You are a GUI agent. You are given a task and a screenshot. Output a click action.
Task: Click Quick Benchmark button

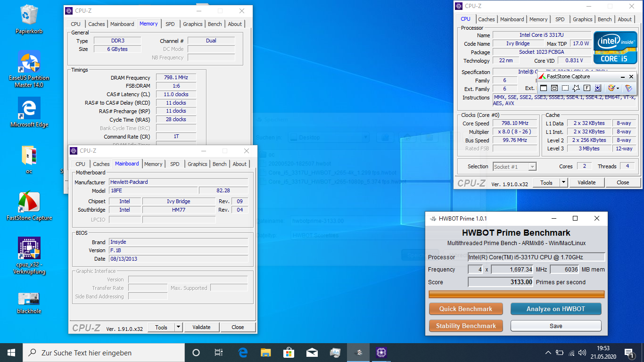[466, 309]
